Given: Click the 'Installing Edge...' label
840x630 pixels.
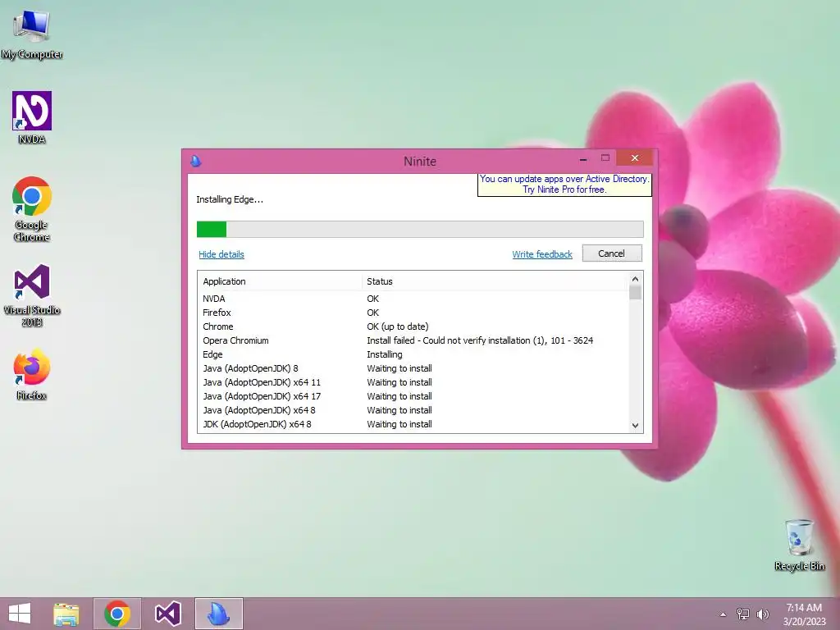Looking at the screenshot, I should click(230, 199).
